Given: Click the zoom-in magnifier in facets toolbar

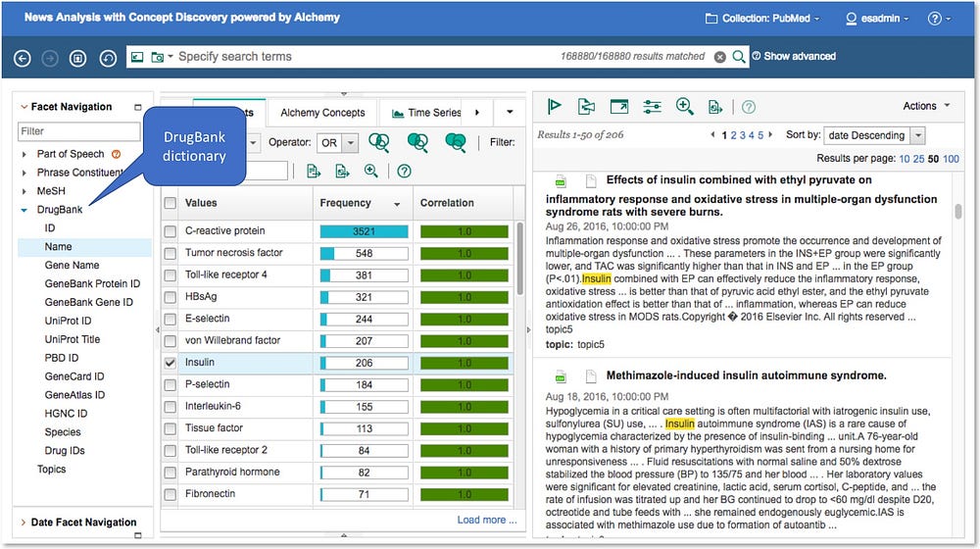Looking at the screenshot, I should click(x=371, y=171).
